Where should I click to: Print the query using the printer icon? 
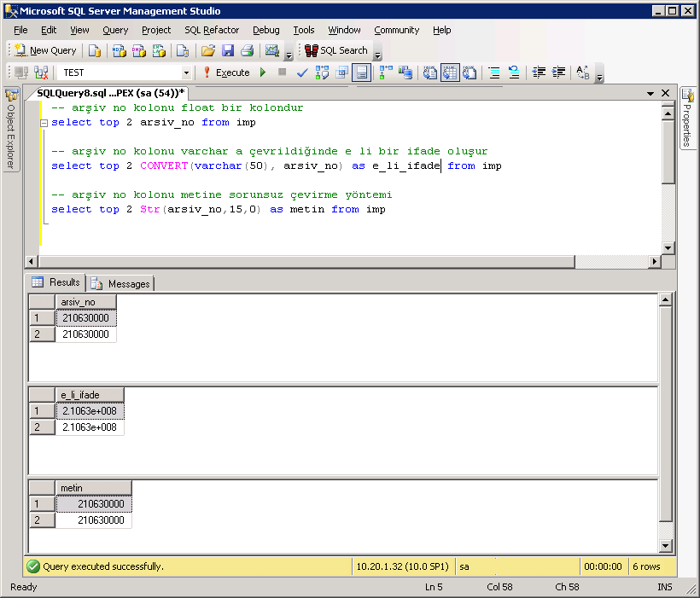point(248,51)
